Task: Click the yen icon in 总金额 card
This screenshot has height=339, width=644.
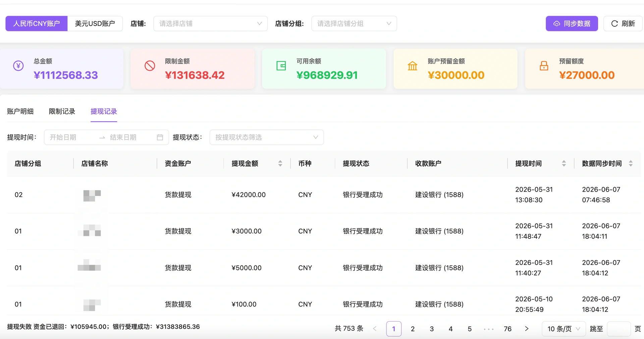Action: pos(18,66)
